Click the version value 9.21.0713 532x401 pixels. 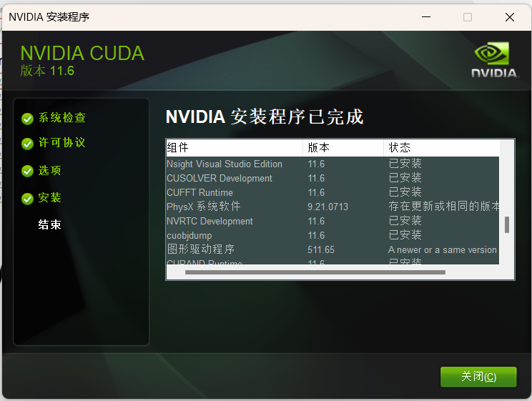pyautogui.click(x=327, y=207)
